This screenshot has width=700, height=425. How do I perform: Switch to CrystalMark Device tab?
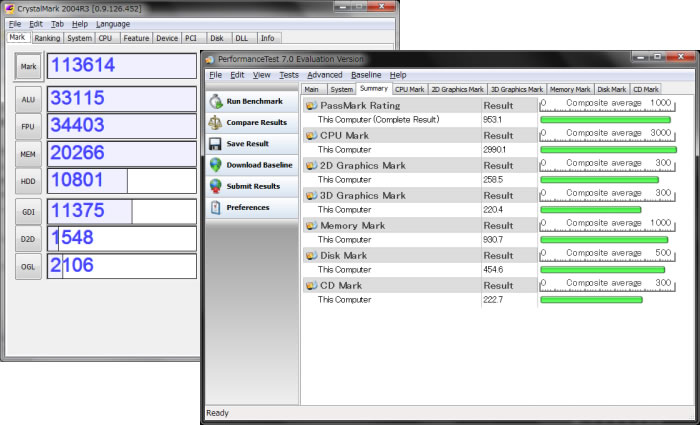tap(167, 38)
